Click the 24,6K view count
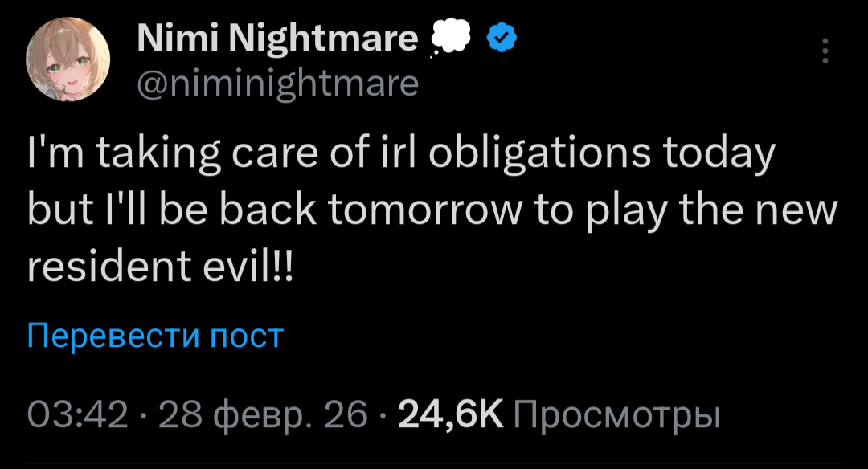This screenshot has width=868, height=469. pos(449,416)
